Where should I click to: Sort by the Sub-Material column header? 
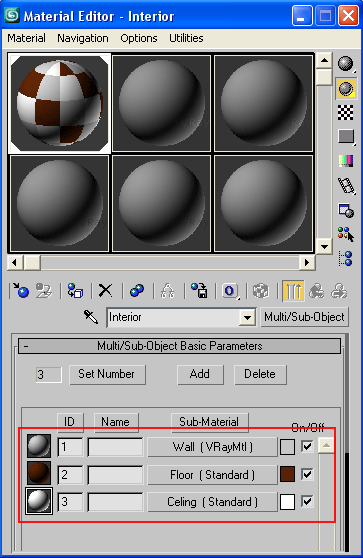pos(210,422)
